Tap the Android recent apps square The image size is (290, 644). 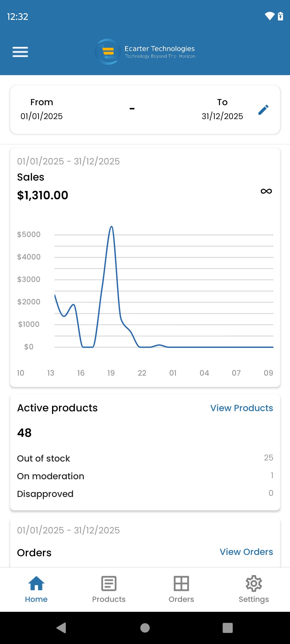point(227,628)
